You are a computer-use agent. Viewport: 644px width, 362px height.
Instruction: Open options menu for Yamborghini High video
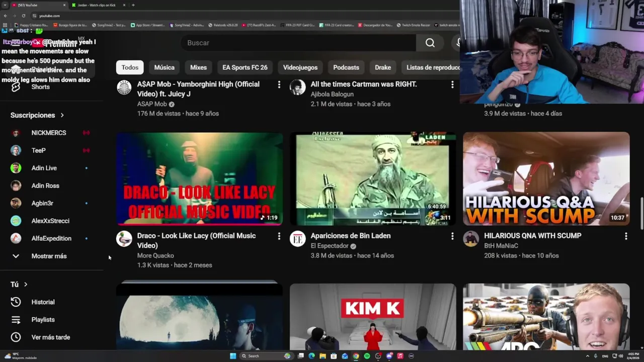(x=279, y=84)
